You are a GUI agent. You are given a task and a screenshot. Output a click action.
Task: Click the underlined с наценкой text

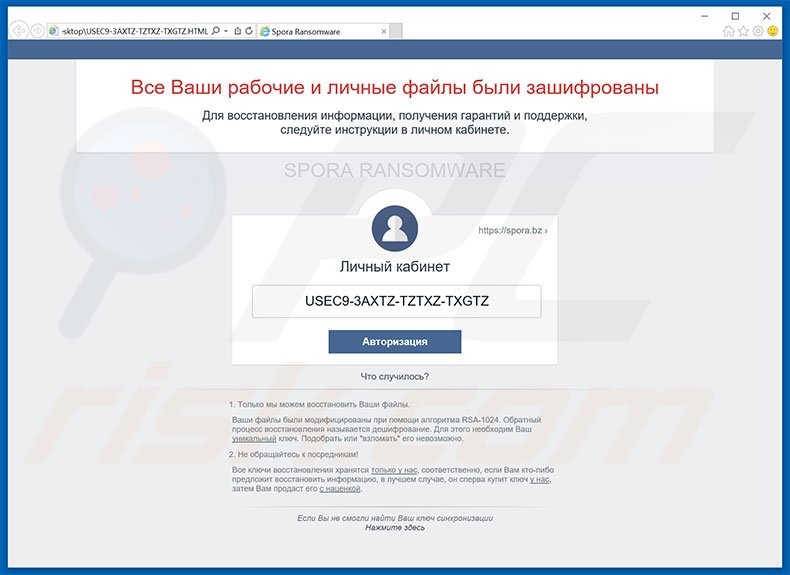click(x=340, y=488)
